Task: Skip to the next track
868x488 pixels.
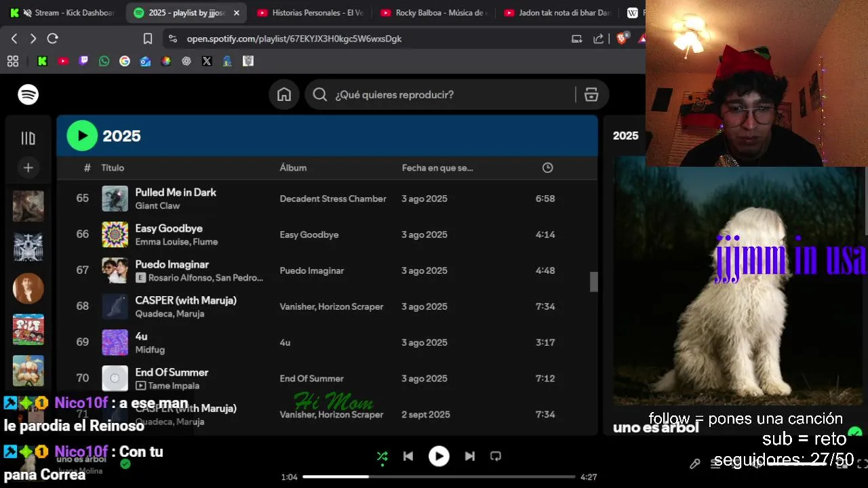Action: [x=469, y=456]
